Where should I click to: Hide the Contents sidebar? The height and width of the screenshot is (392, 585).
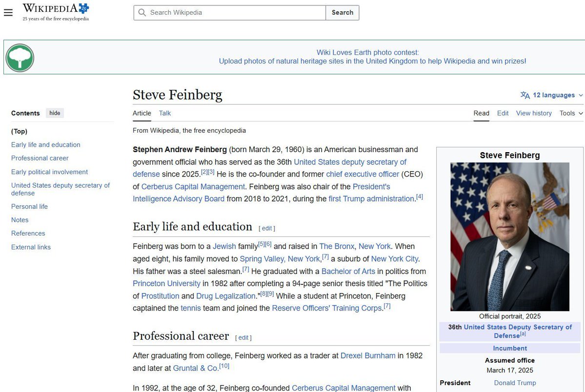[55, 113]
